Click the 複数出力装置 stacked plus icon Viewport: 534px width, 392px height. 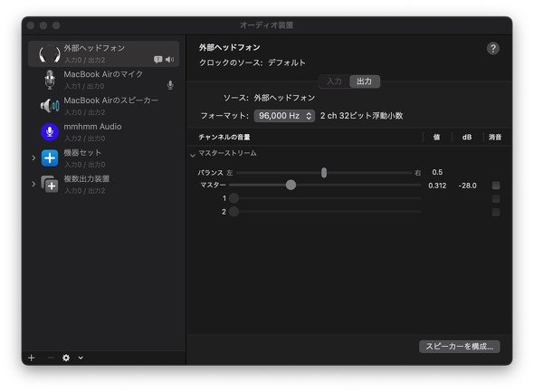[x=50, y=185]
